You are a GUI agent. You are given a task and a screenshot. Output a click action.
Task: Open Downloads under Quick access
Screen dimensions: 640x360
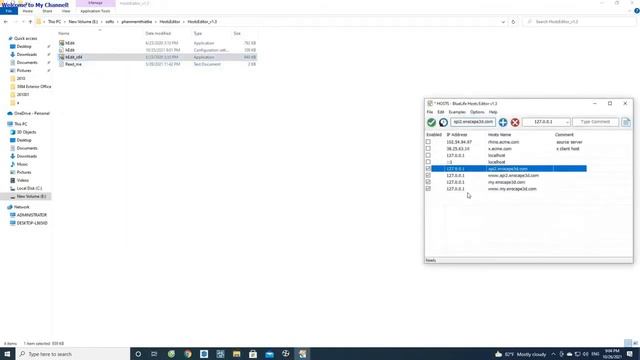pos(27,54)
